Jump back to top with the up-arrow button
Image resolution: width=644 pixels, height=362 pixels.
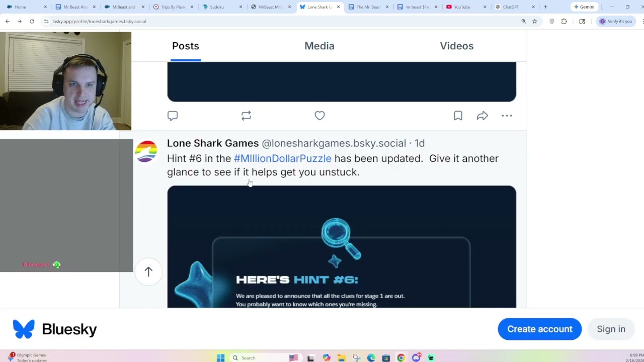[148, 271]
